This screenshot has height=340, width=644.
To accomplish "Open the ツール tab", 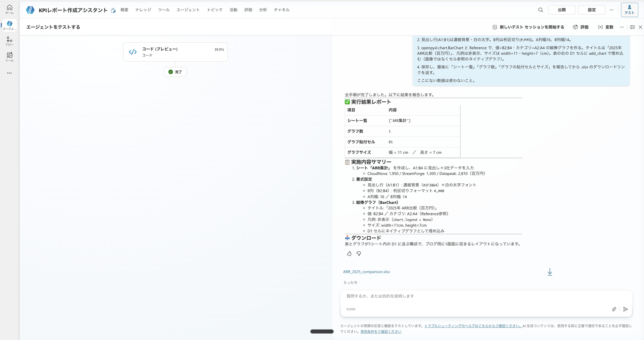I will point(164,10).
